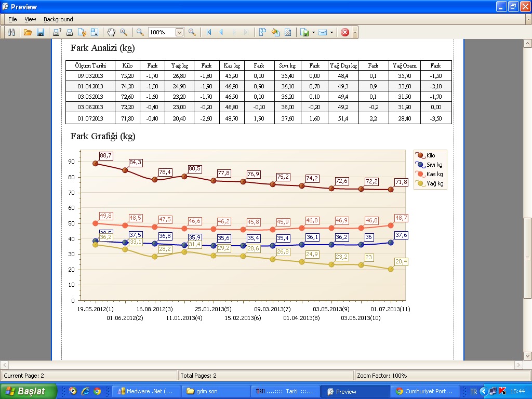
Task: Open the Page Setup icon
Action: click(82, 32)
